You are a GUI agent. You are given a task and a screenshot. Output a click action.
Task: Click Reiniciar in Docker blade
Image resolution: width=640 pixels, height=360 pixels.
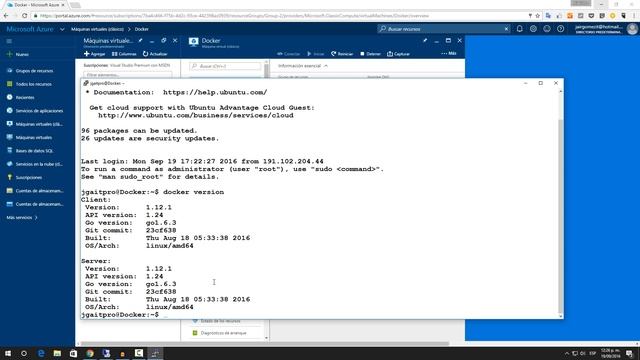[342, 54]
